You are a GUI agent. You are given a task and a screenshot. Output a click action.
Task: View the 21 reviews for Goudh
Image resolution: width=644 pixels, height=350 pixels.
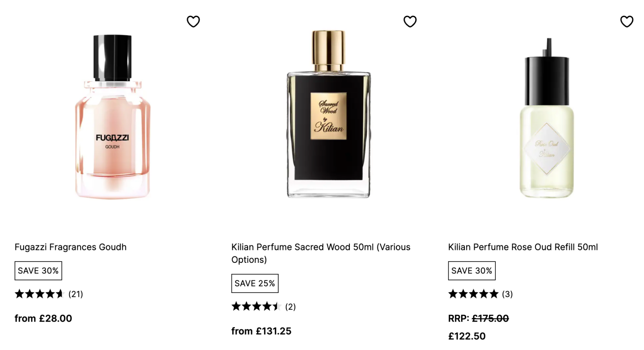[x=76, y=294]
